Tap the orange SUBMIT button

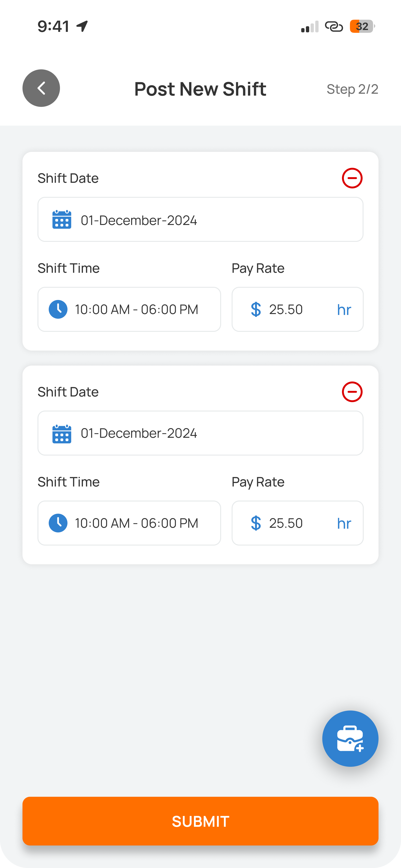point(200,821)
